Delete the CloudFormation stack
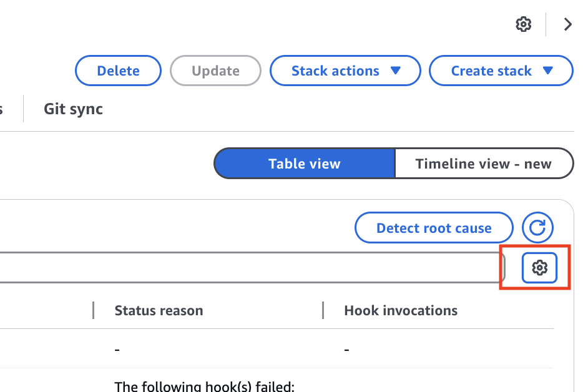 117,71
